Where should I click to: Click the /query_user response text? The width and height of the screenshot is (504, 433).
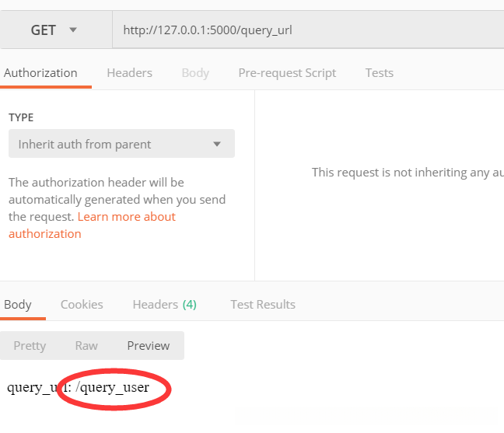coord(113,386)
